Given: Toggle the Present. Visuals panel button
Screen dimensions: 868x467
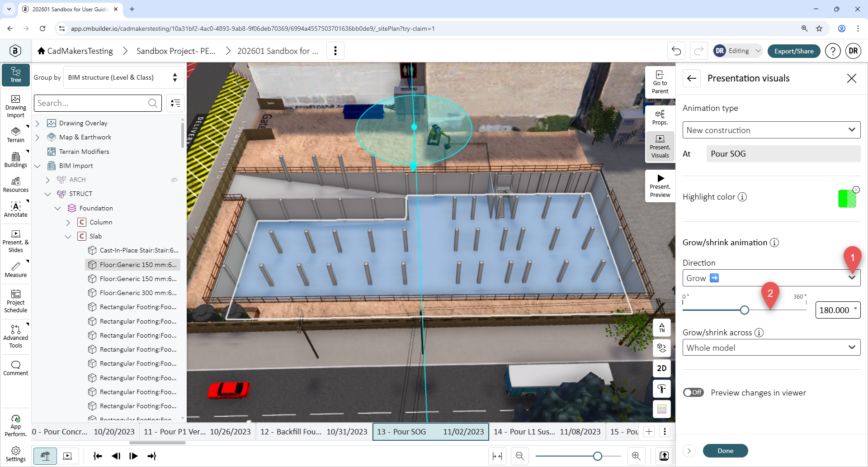Looking at the screenshot, I should 660,147.
